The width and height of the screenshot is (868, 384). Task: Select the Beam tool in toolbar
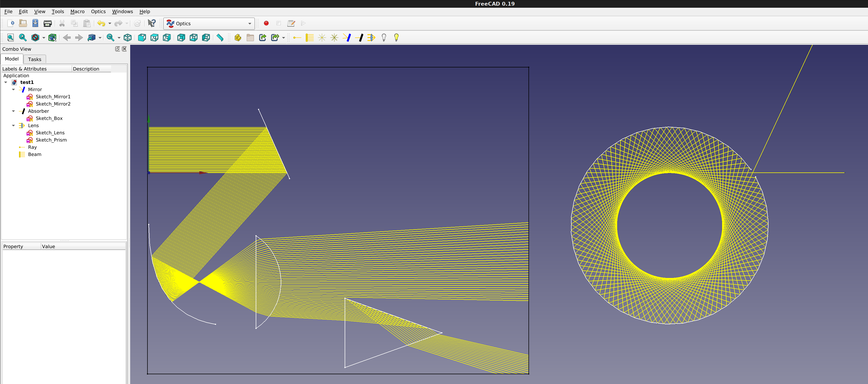[x=309, y=38]
